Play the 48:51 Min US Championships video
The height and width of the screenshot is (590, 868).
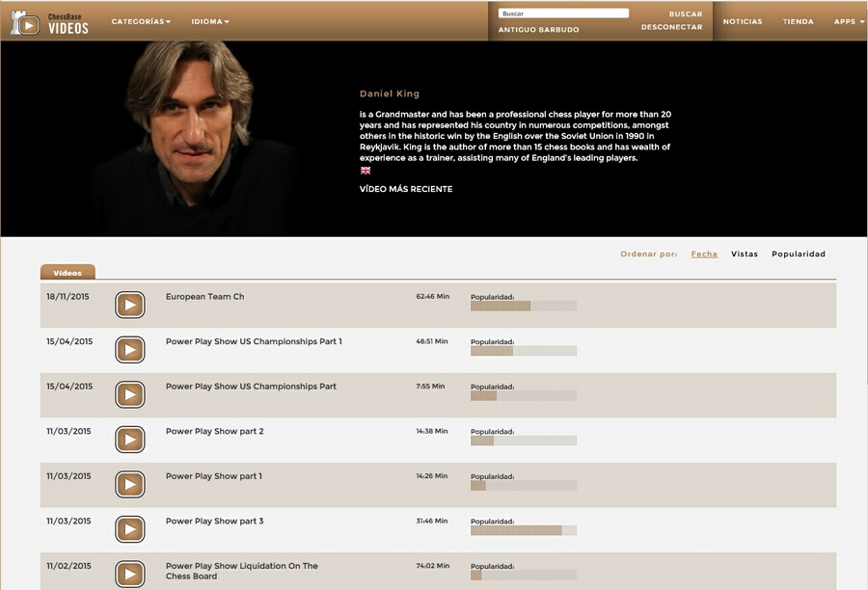click(130, 349)
